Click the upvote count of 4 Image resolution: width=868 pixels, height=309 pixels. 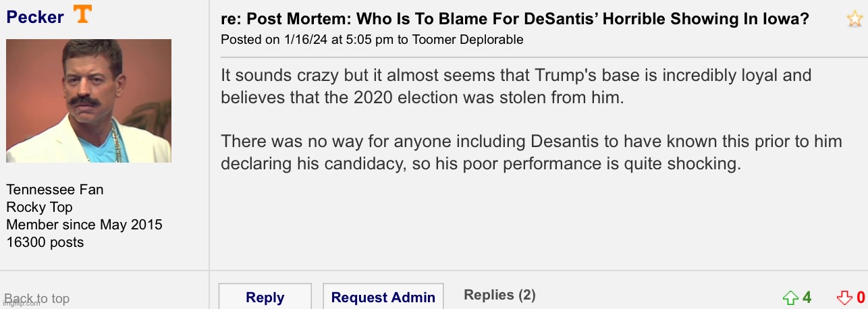[807, 298]
